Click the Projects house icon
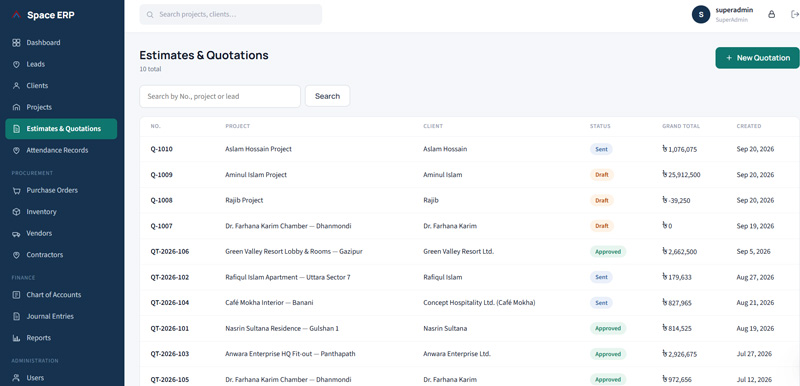This screenshot has height=386, width=800. pos(16,107)
